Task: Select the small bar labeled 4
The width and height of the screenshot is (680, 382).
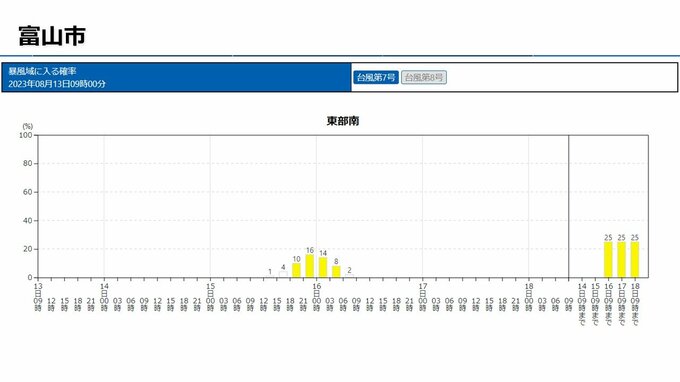Action: click(x=283, y=274)
